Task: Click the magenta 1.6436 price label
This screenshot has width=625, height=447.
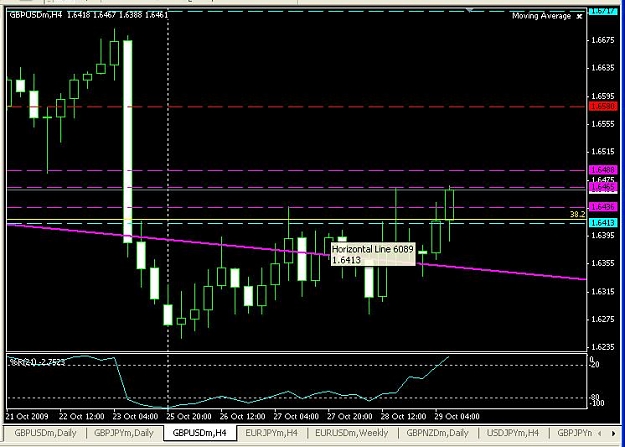Action: point(603,207)
